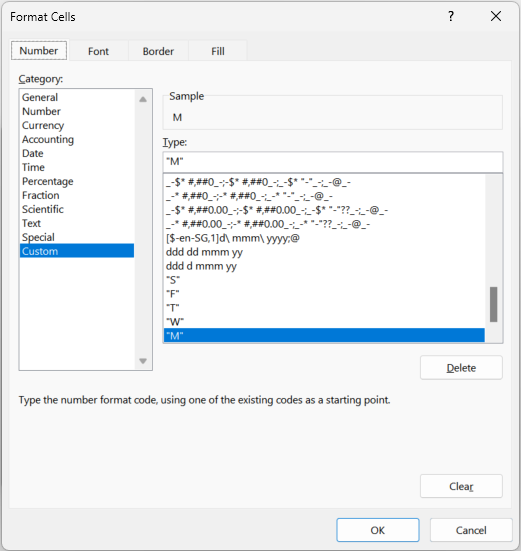Screen dimensions: 521x551
Task: Select the ddd d mmm yy format
Action: point(324,266)
